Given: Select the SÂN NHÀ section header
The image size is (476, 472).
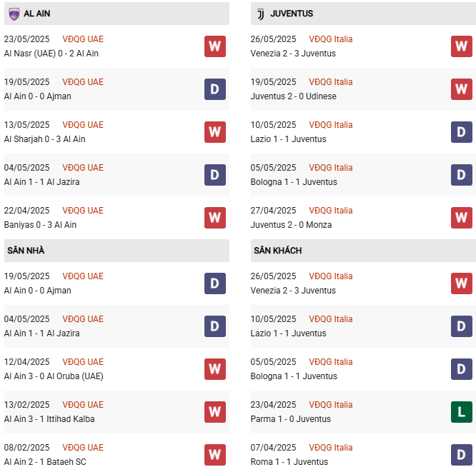Looking at the screenshot, I should point(26,251).
